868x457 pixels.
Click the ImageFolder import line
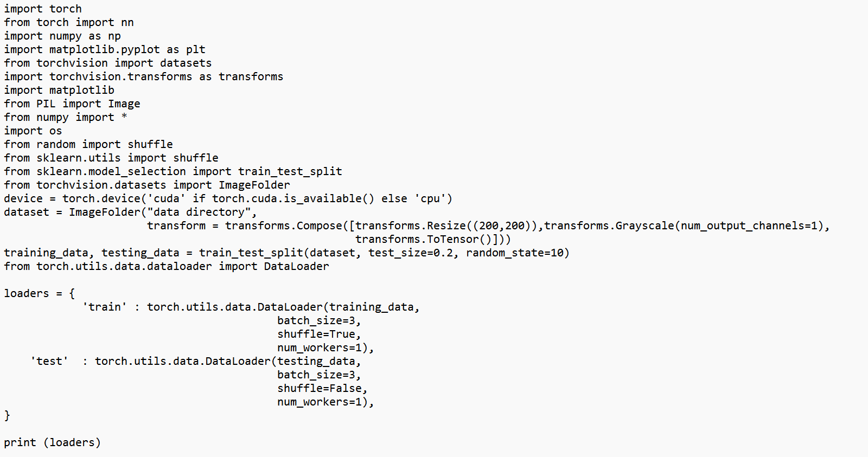[147, 185]
